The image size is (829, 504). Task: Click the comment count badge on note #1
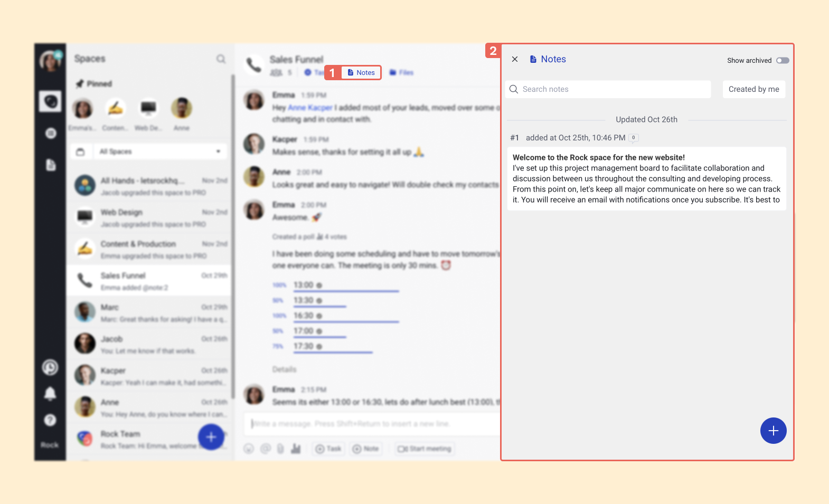(x=634, y=138)
